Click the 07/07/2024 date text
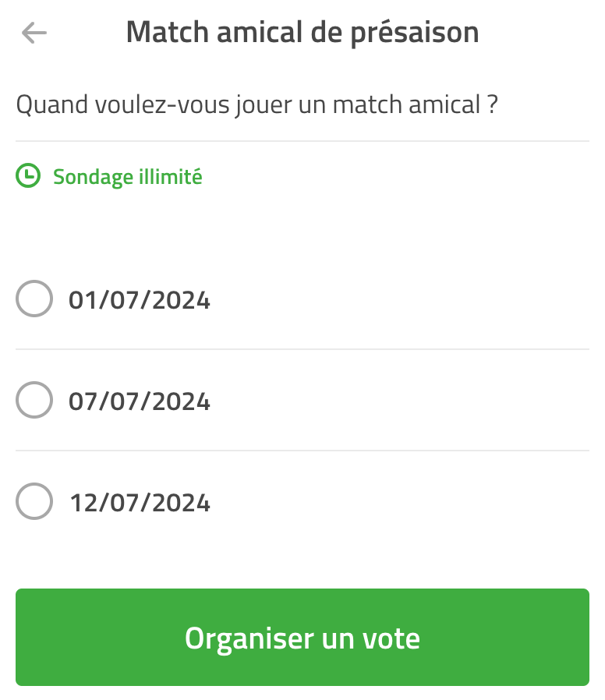This screenshot has height=700, width=605. coord(140,401)
